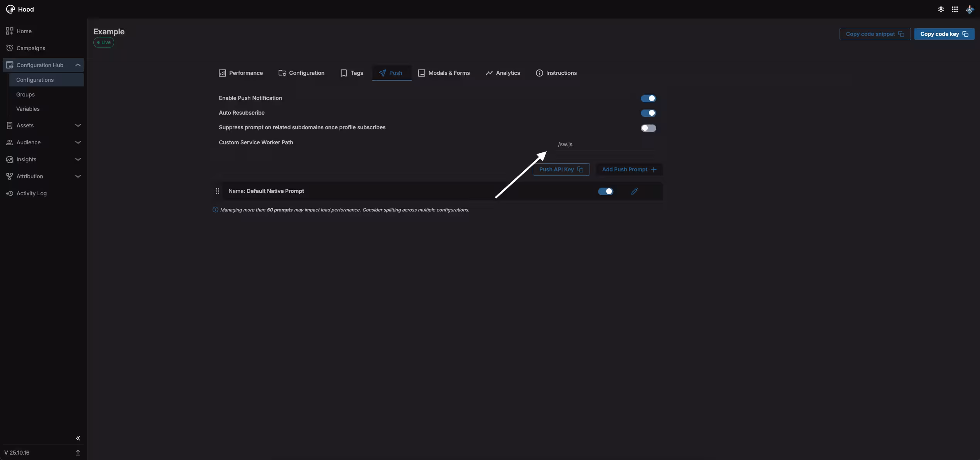Screen dimensions: 980x460
Task: Enable suppress prompt on related subdomains toggle
Action: 648,128
